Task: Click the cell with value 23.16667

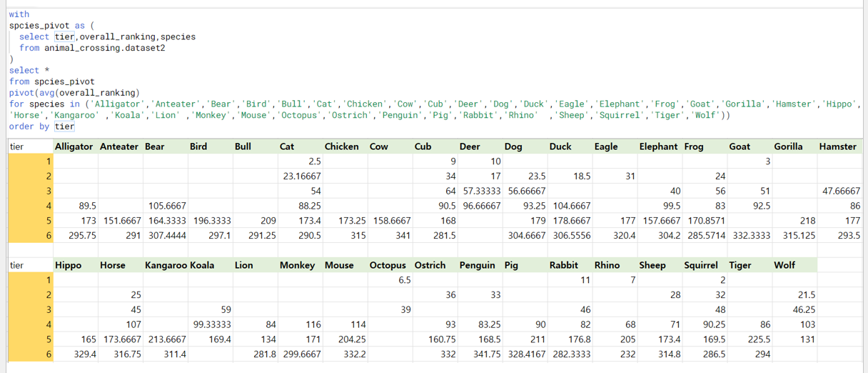Action: [302, 176]
